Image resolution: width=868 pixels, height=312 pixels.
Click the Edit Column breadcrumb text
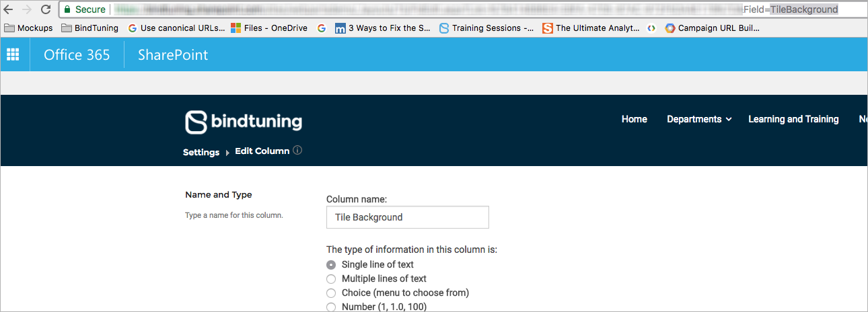(262, 151)
